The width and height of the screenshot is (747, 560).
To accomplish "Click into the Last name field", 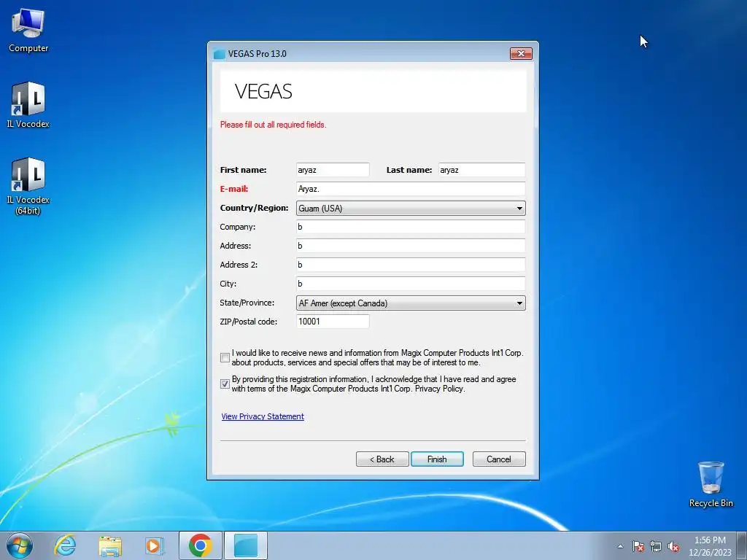I will 481,170.
